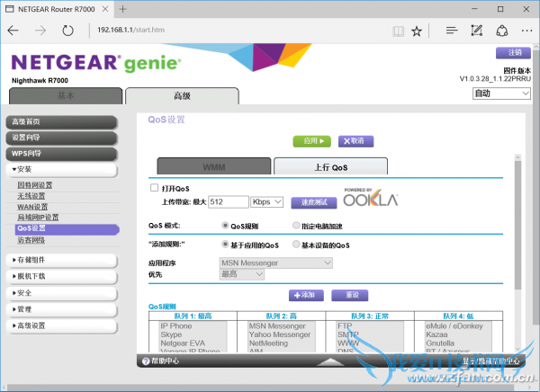540x392 pixels.
Task: Open the 自动 language dropdown
Action: pyautogui.click(x=501, y=94)
